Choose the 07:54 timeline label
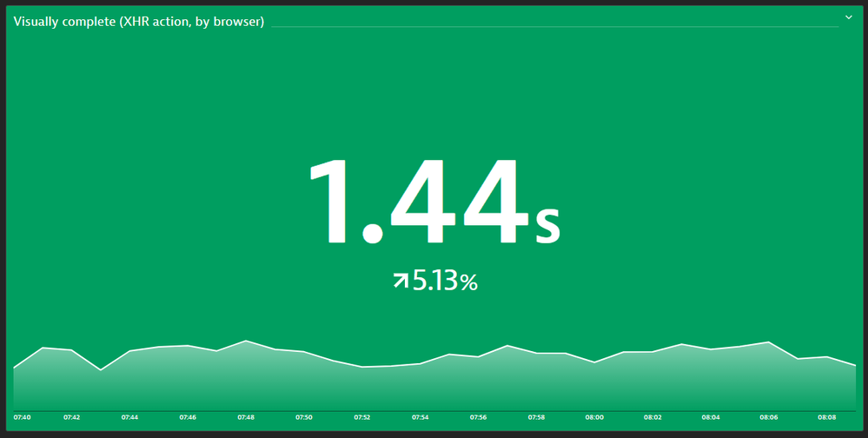The image size is (868, 438). coord(421,417)
